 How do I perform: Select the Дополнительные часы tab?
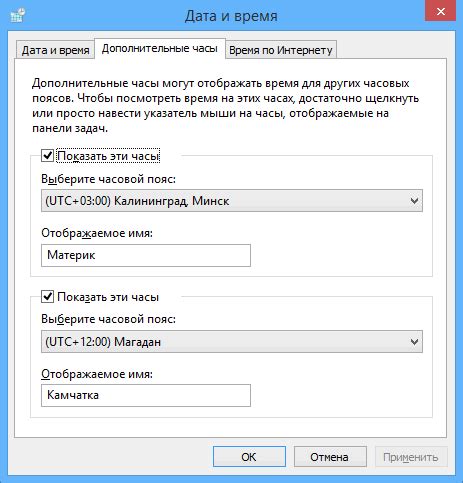coord(160,49)
